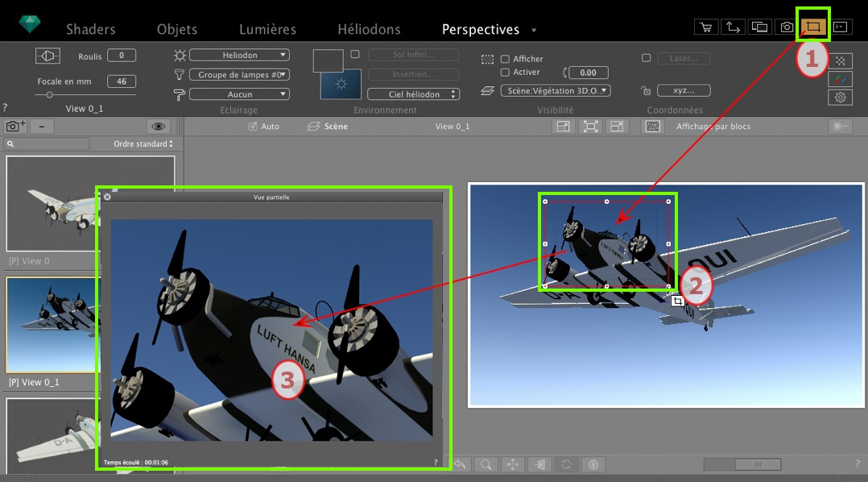Click the dashed rectangle clipping box icon
The image size is (868, 482).
click(487, 60)
